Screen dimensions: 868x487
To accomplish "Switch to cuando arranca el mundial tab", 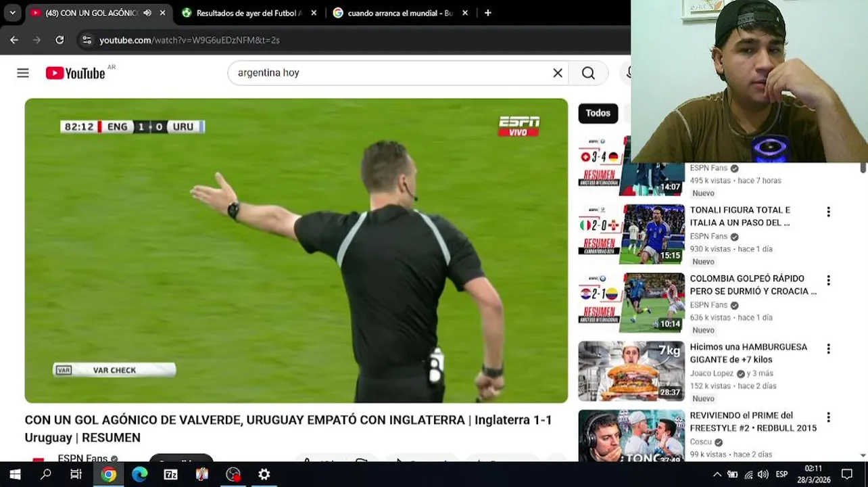I will (400, 13).
